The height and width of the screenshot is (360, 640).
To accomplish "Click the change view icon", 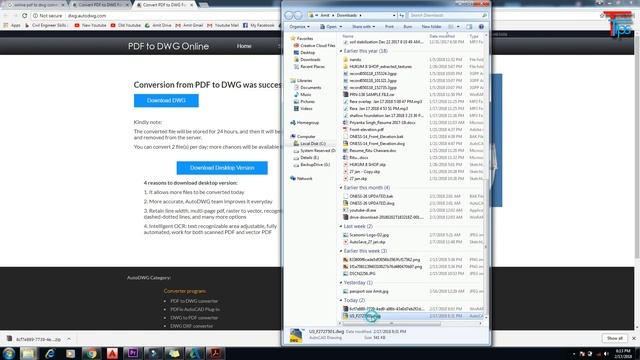I will pos(451,27).
